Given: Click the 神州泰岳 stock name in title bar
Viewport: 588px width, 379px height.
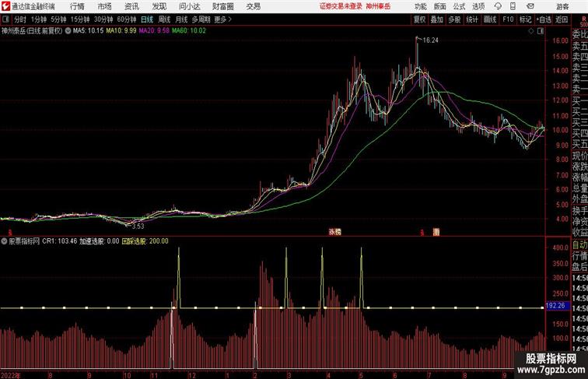Looking at the screenshot, I should coord(378,6).
